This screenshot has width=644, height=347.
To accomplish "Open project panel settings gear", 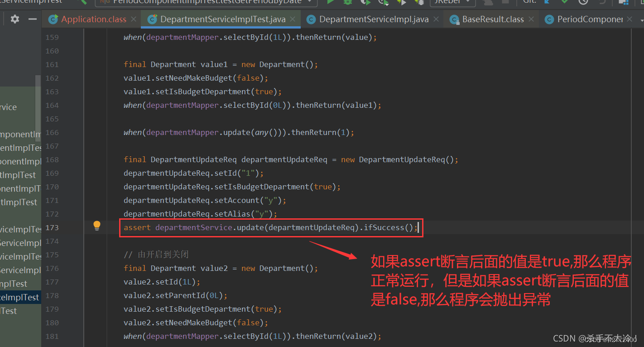I will [15, 19].
